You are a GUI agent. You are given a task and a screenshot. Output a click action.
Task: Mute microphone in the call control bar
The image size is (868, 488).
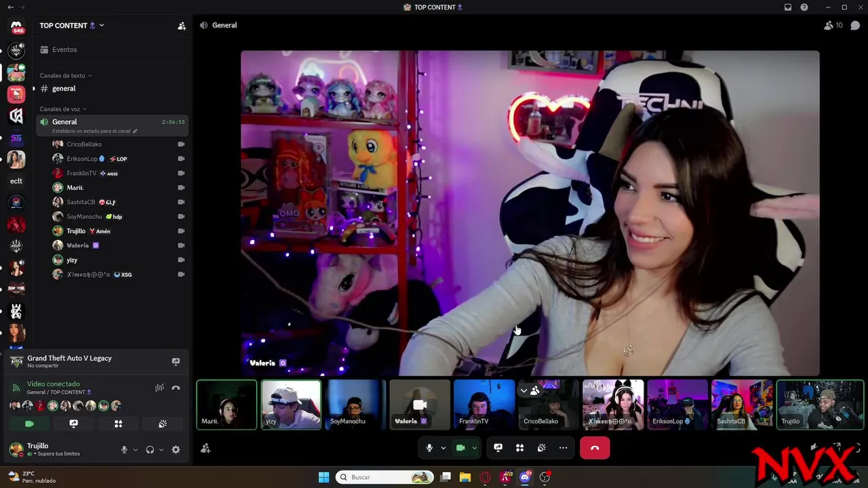tap(429, 448)
